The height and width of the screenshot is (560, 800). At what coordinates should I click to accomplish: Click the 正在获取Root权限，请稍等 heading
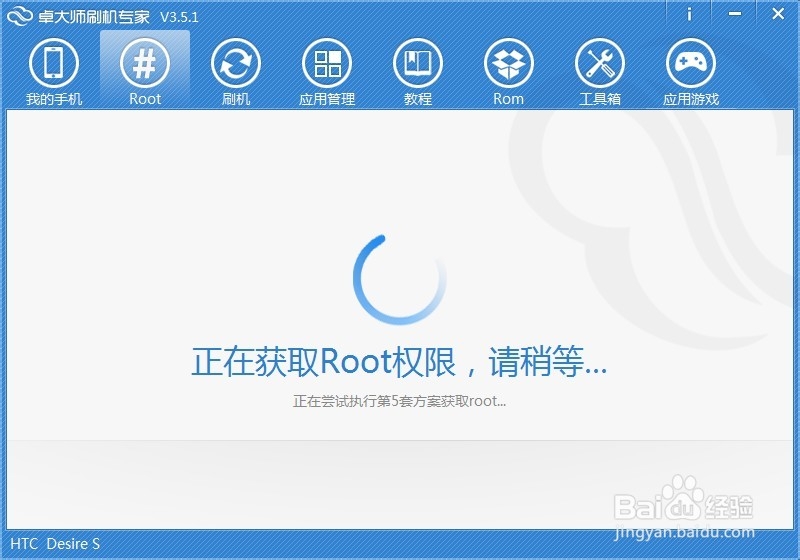coord(399,362)
